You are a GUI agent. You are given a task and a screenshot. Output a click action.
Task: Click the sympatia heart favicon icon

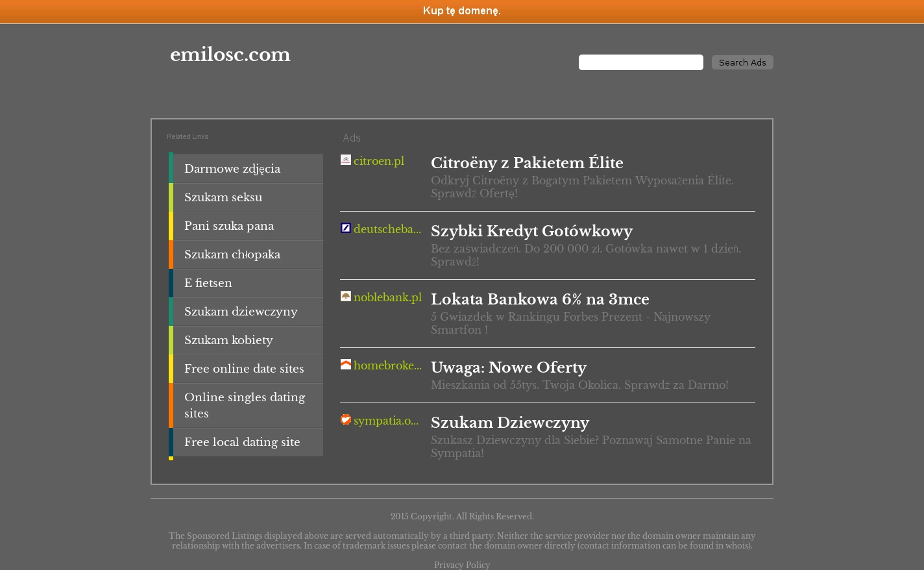pos(346,419)
